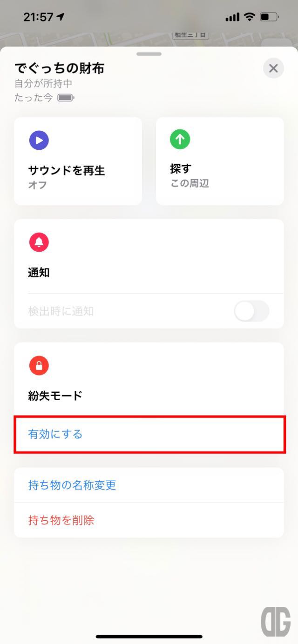Tap the green arrow Find icon
This screenshot has height=644, width=298.
(x=180, y=139)
